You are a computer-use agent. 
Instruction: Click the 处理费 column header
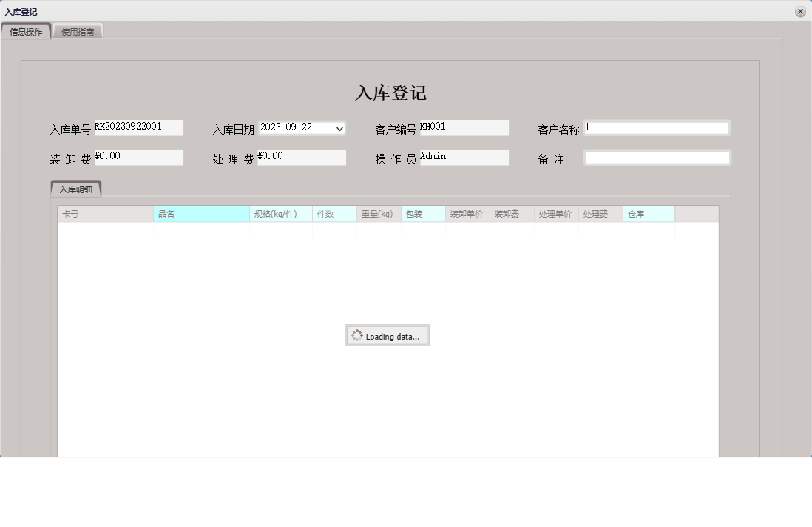(x=600, y=213)
